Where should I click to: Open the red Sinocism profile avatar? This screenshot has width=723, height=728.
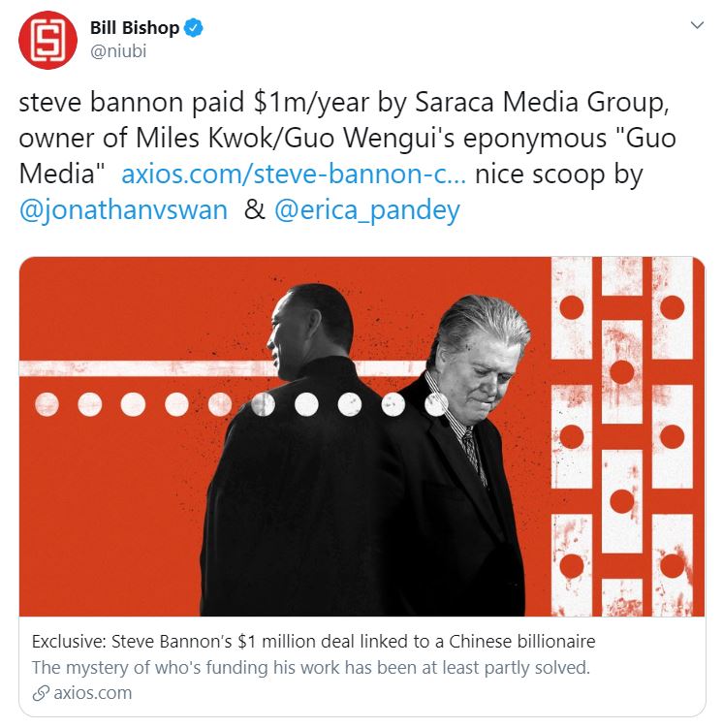click(x=47, y=40)
